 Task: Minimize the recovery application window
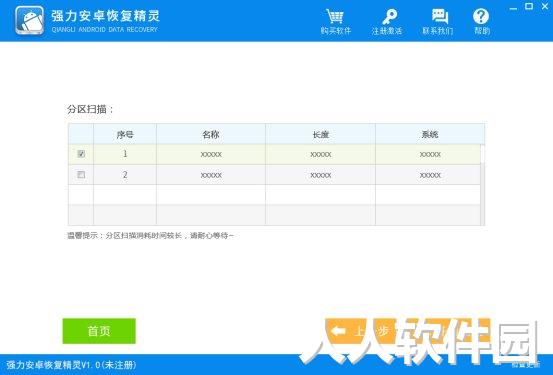[514, 8]
